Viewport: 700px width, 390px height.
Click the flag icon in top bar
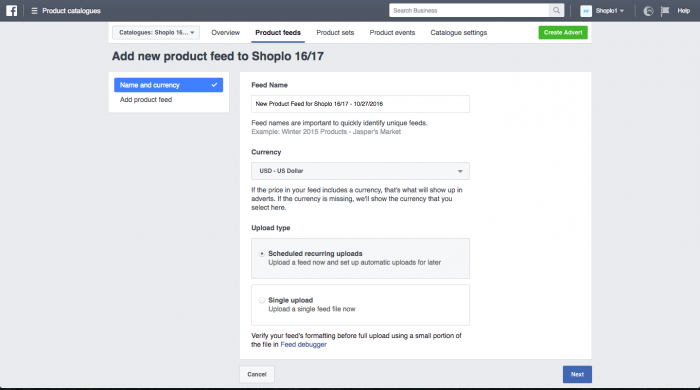(x=665, y=11)
